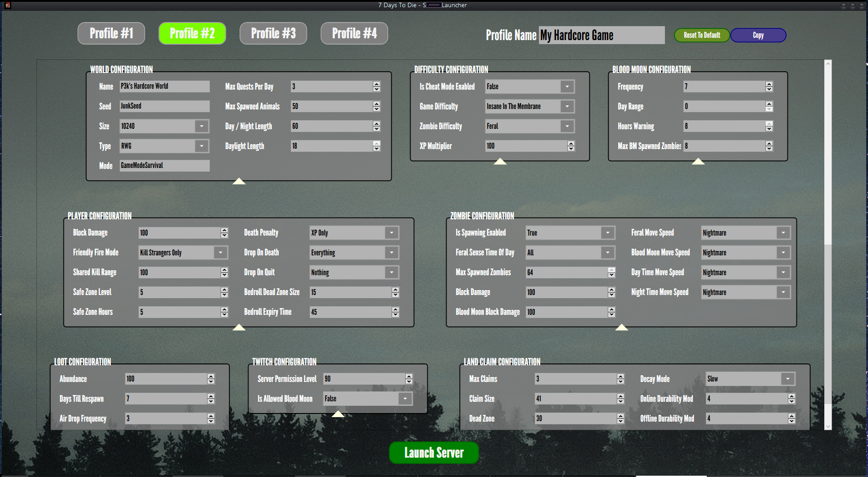
Task: Adjust the Max Spawned Zombies stepper
Action: pos(612,273)
